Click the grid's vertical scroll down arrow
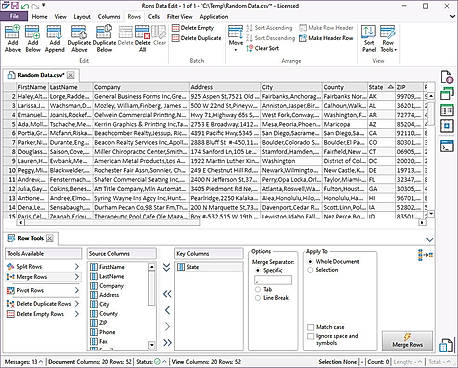This screenshot has height=368, width=458. tap(431, 214)
